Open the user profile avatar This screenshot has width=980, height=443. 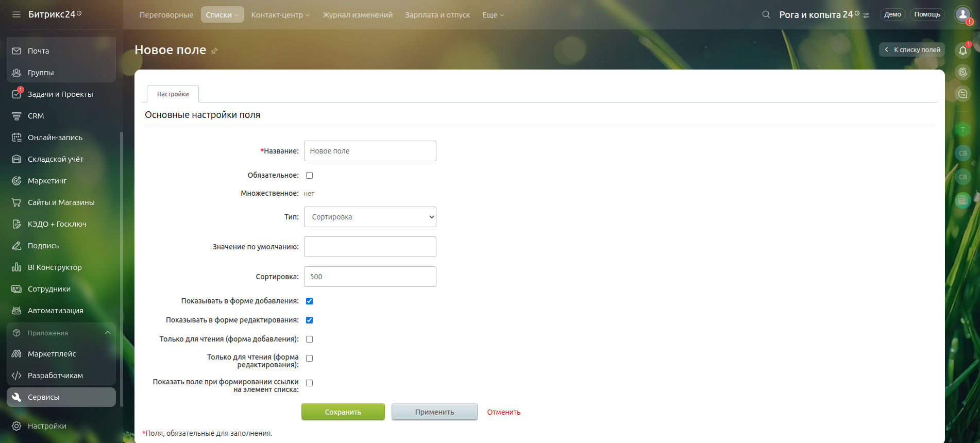coord(962,14)
